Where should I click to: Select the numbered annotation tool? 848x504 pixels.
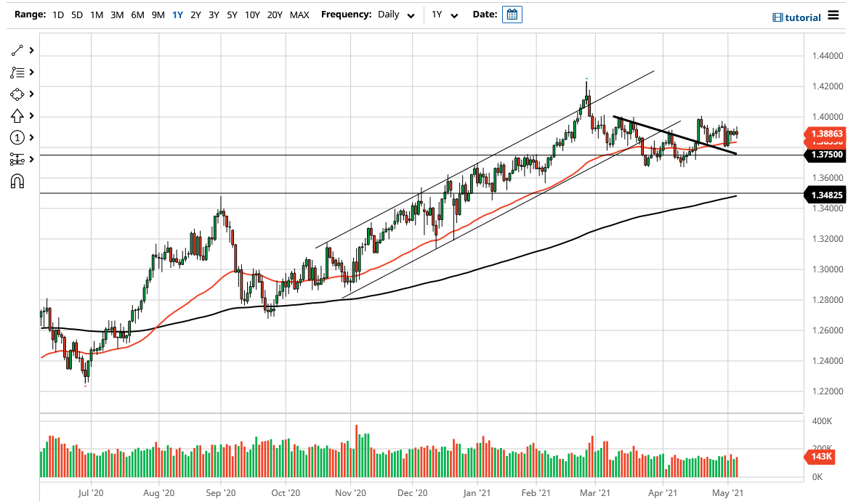[18, 137]
